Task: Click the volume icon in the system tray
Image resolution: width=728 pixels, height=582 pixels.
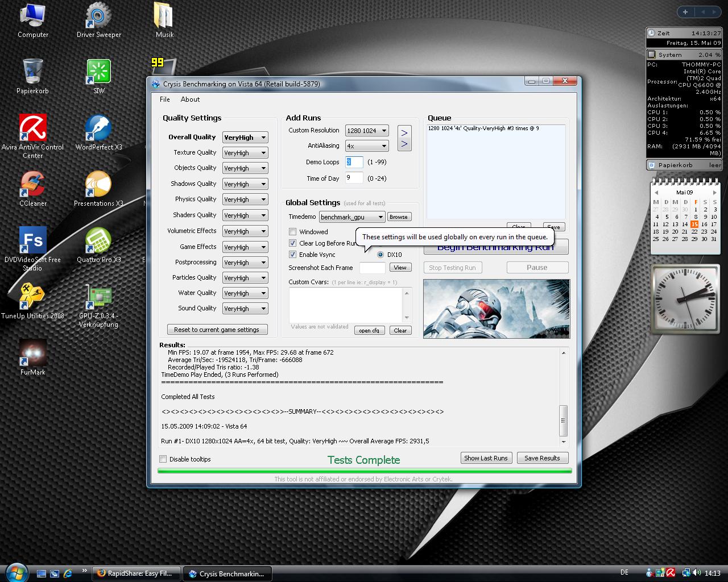Action: click(x=697, y=573)
